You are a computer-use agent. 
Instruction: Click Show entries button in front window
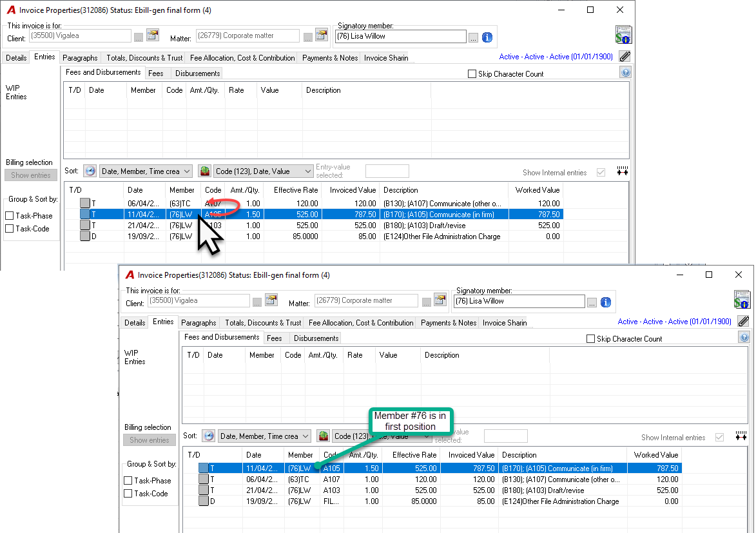[150, 440]
